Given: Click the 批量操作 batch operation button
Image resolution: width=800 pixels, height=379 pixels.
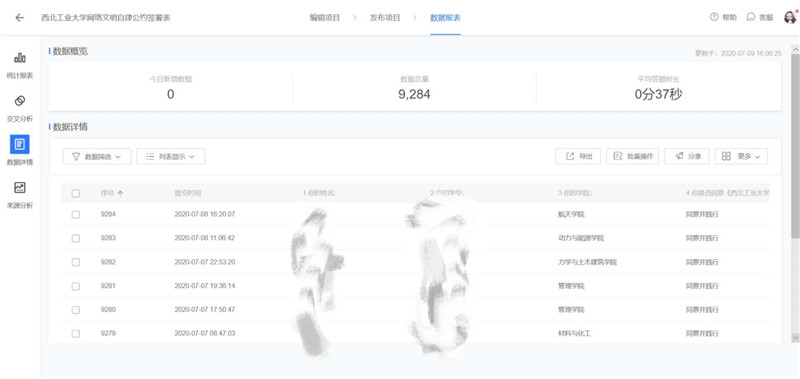Looking at the screenshot, I should pos(633,157).
